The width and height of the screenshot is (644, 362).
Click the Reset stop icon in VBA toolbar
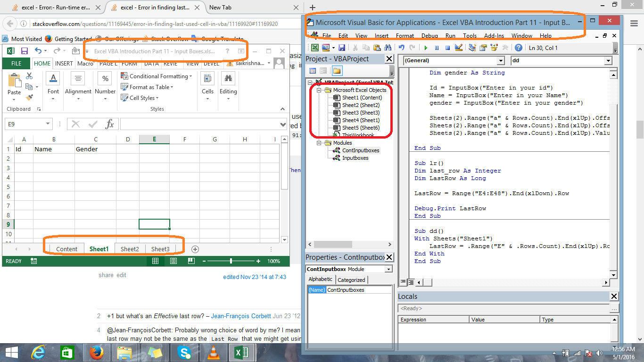click(x=447, y=48)
